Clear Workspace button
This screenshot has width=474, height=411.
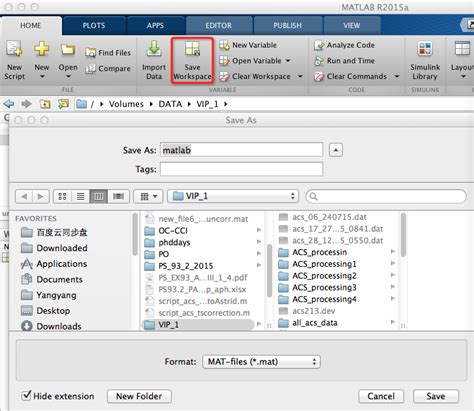coord(255,76)
